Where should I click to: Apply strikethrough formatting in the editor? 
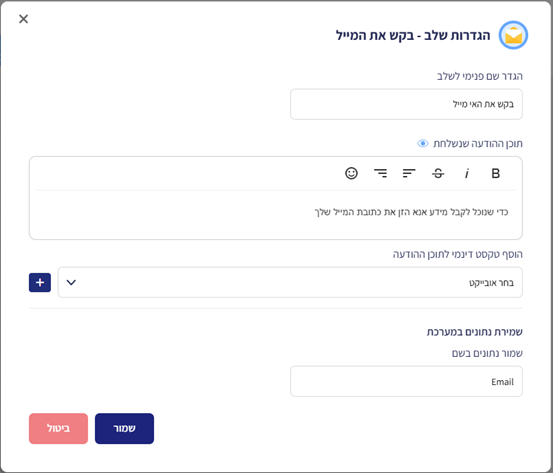tap(438, 173)
